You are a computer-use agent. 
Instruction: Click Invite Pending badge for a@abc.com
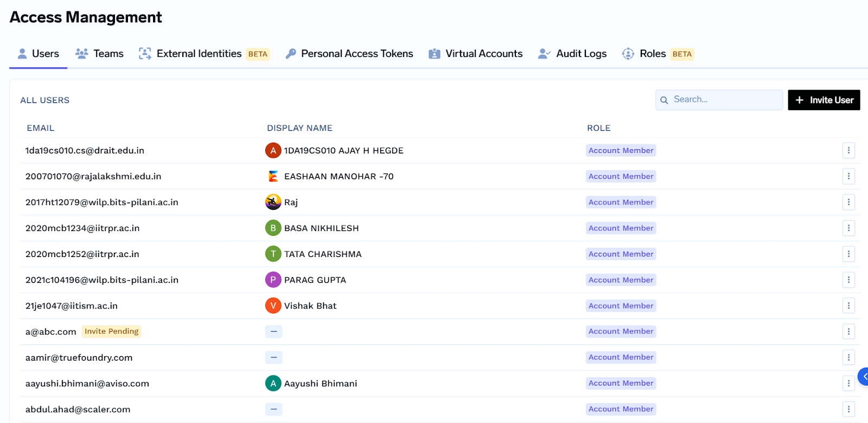tap(112, 331)
